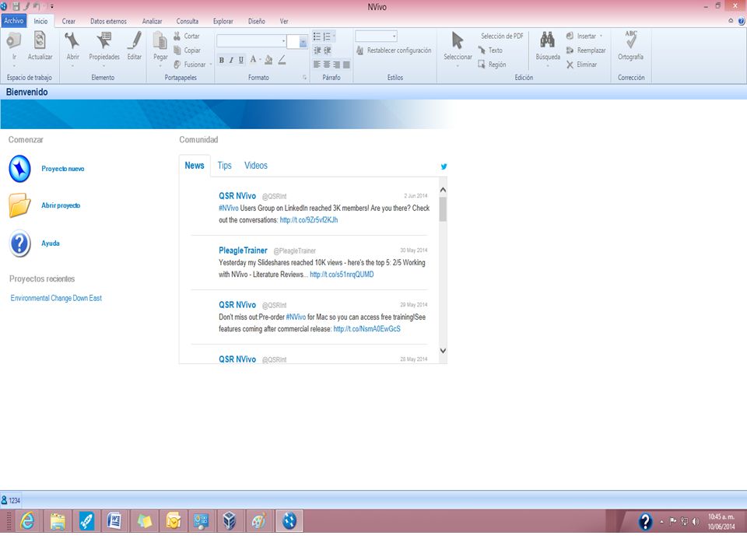Click the Actualizar refresh icon
The width and height of the screenshot is (747, 560).
coord(40,41)
